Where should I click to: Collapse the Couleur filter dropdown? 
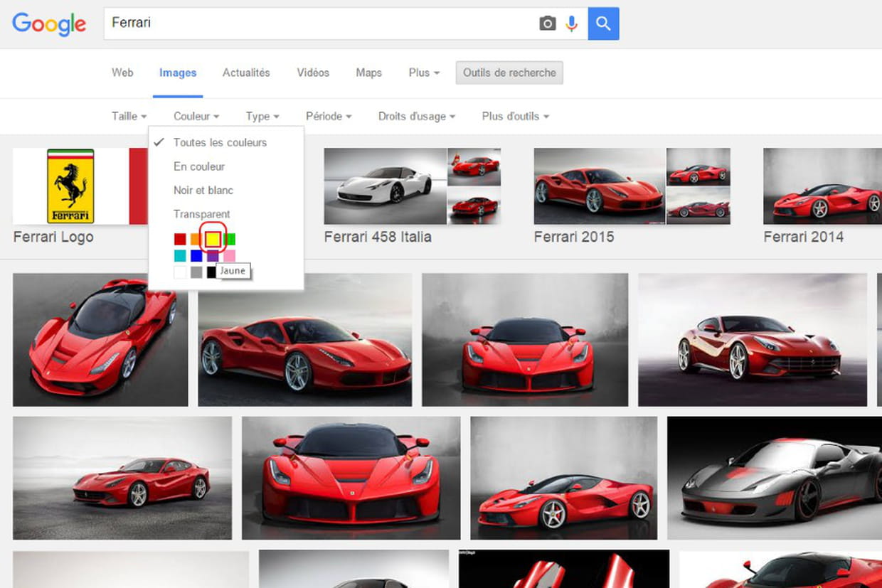pos(196,116)
